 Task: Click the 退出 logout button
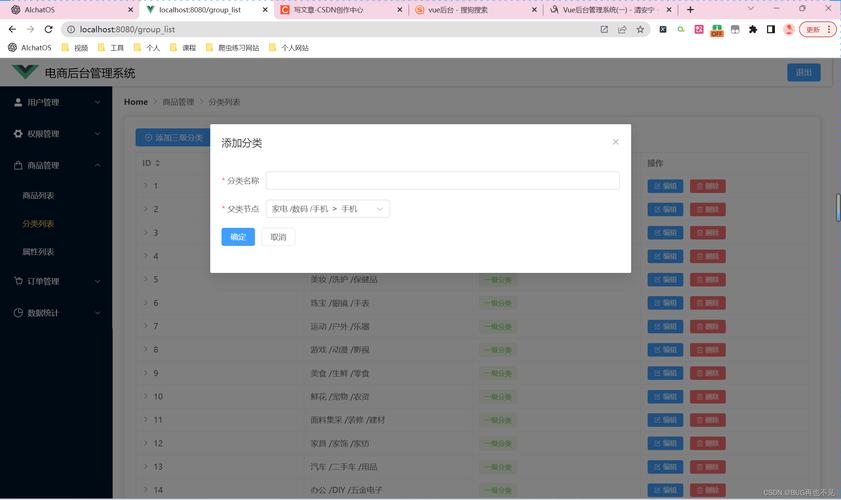[803, 72]
